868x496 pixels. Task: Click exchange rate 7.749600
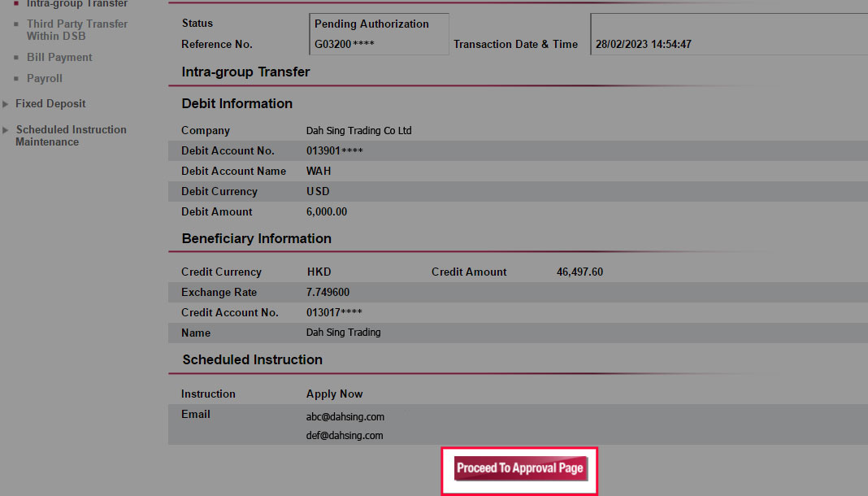[x=328, y=292]
